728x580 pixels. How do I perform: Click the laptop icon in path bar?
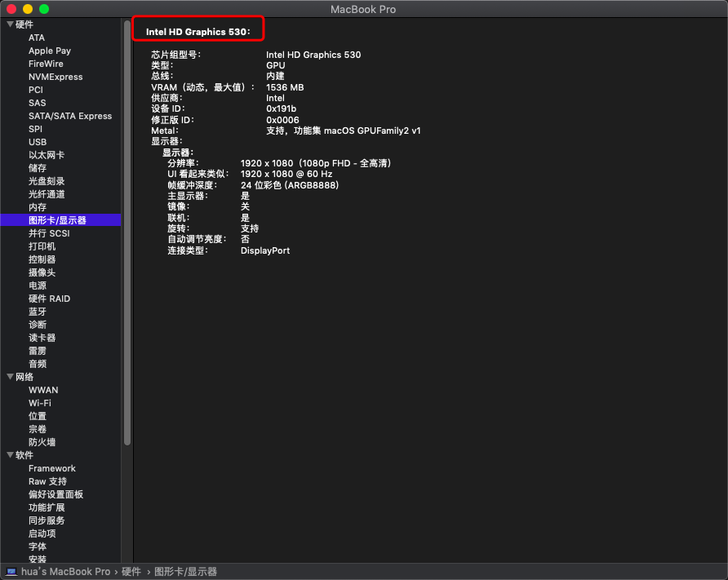pyautogui.click(x=11, y=572)
